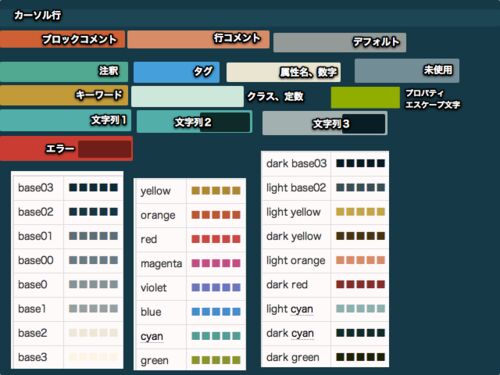Pick the olive green プロパティ swatch
The image size is (500, 375).
click(365, 97)
